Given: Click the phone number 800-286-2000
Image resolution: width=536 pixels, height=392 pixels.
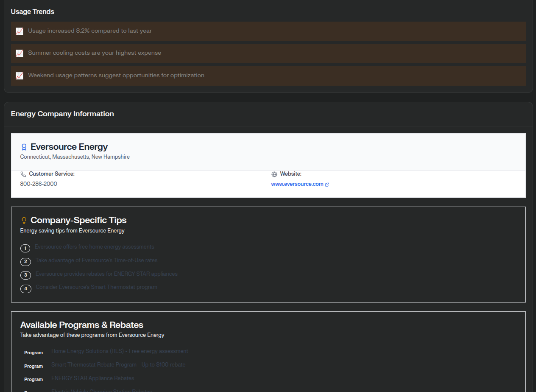Looking at the screenshot, I should tap(39, 184).
